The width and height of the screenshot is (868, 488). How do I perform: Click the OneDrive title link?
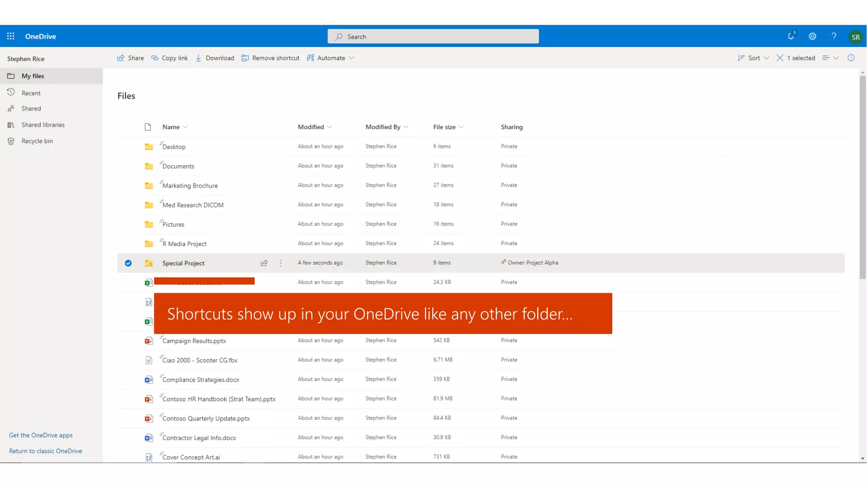(41, 36)
